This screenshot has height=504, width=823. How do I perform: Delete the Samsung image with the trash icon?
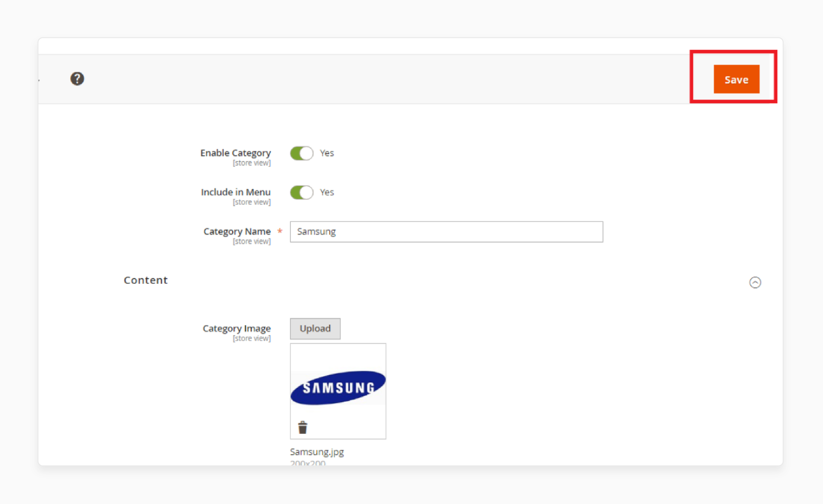(x=303, y=427)
